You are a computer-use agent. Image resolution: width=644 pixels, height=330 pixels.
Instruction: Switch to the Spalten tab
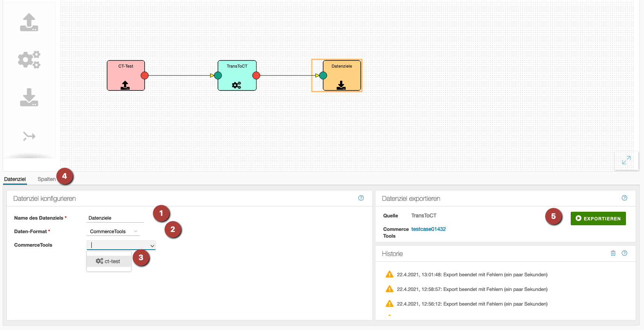click(47, 179)
